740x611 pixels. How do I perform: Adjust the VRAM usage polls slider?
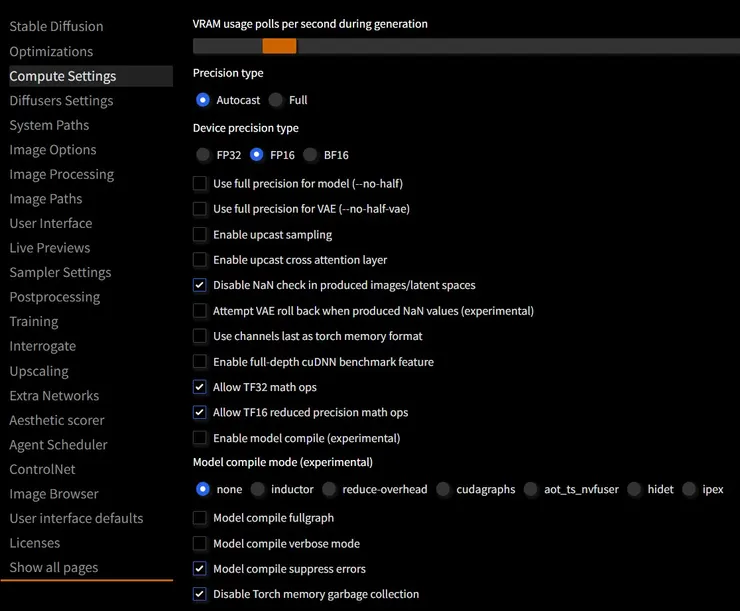279,46
